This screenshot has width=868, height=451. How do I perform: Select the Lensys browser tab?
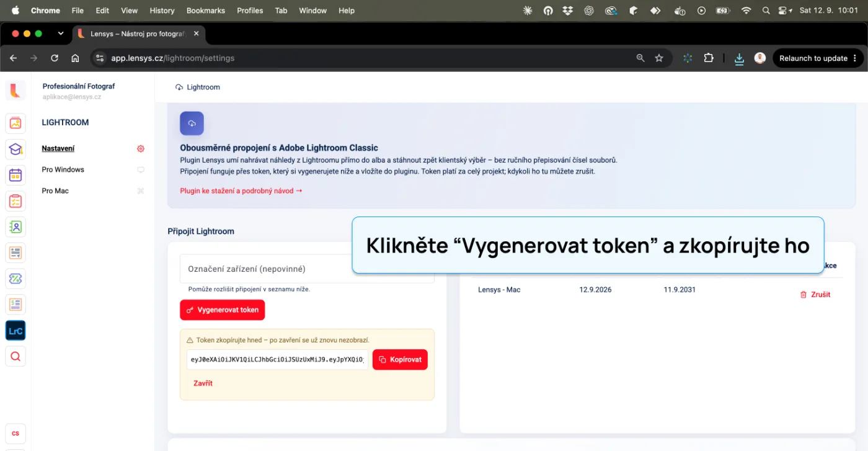(139, 33)
